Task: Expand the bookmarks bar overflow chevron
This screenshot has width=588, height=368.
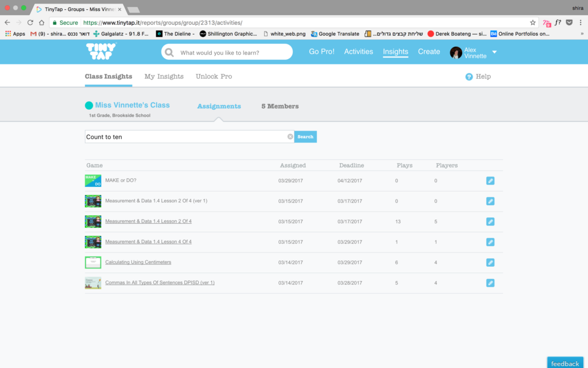Action: click(582, 34)
